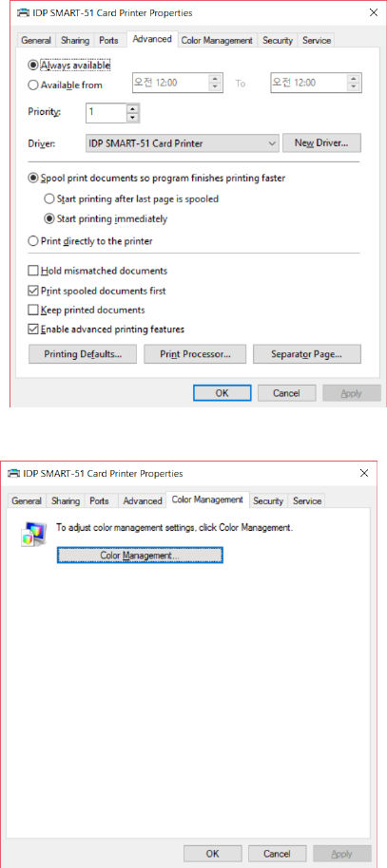Select the Available from radio button
The width and height of the screenshot is (387, 868).
click(x=33, y=85)
